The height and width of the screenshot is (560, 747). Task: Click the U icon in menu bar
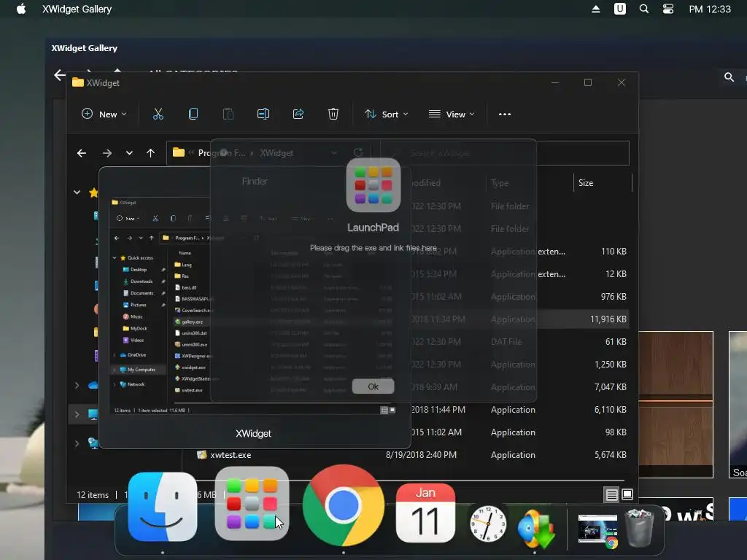[x=620, y=9]
